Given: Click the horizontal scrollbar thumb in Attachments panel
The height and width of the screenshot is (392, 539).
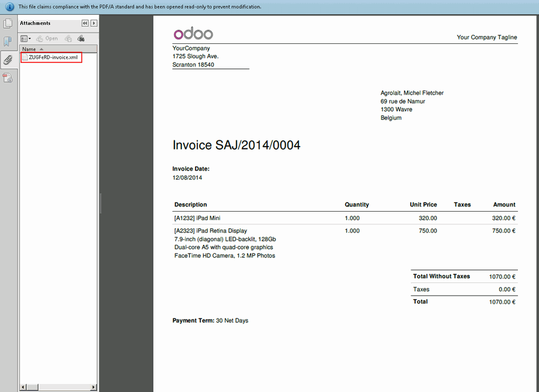Looking at the screenshot, I should pyautogui.click(x=33, y=387).
